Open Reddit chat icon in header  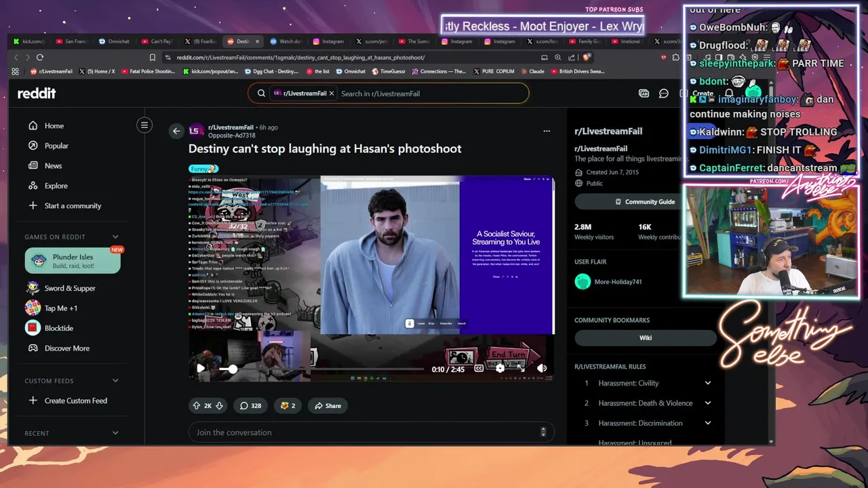pos(664,94)
